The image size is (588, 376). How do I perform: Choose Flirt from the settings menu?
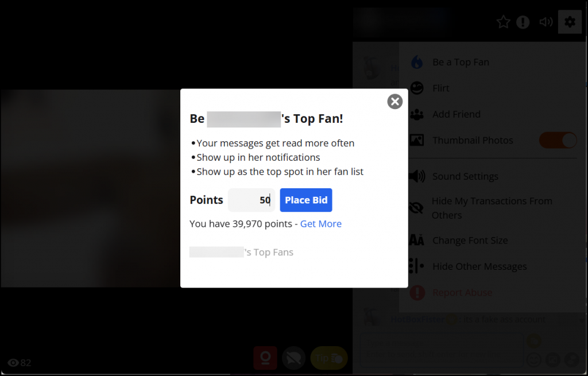point(440,88)
